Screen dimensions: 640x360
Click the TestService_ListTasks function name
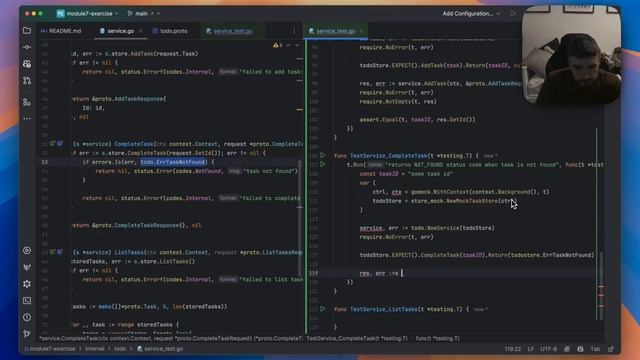[x=383, y=309]
